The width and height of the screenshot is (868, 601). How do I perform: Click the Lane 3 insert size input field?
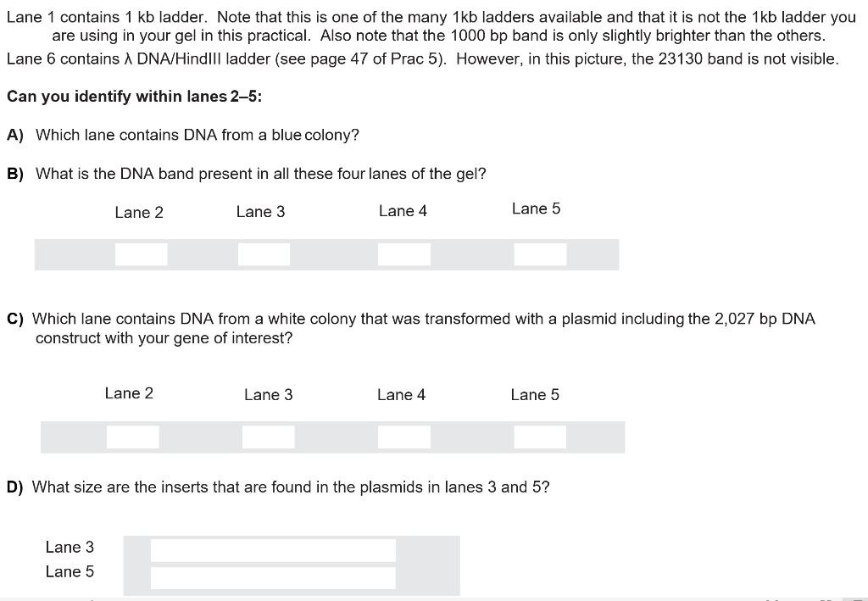(x=273, y=549)
